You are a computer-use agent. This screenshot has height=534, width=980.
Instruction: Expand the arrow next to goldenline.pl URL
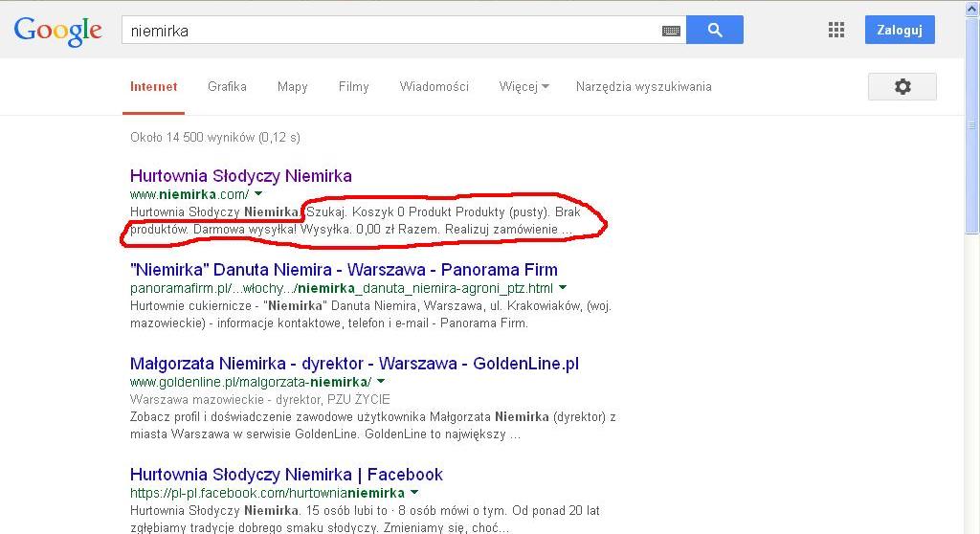(381, 382)
